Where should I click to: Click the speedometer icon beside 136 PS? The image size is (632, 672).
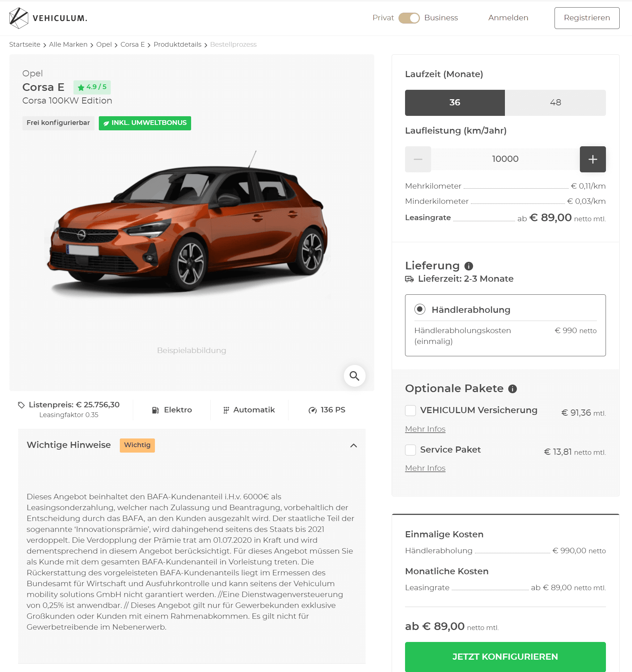[x=312, y=410]
